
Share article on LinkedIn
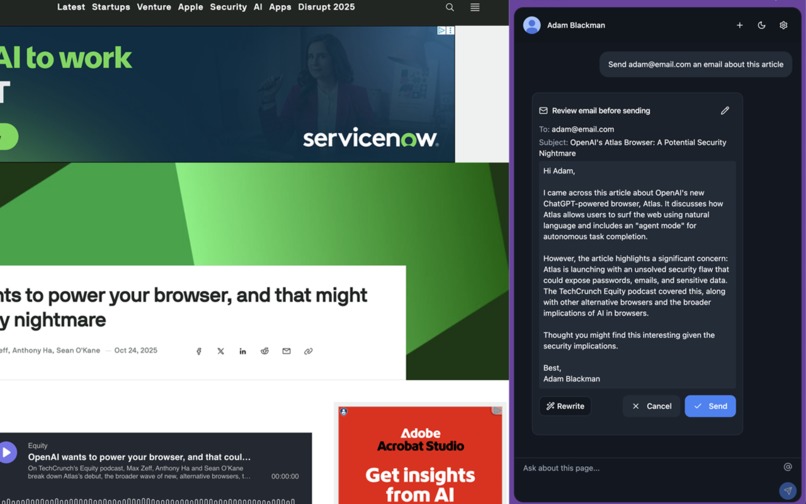tap(243, 351)
